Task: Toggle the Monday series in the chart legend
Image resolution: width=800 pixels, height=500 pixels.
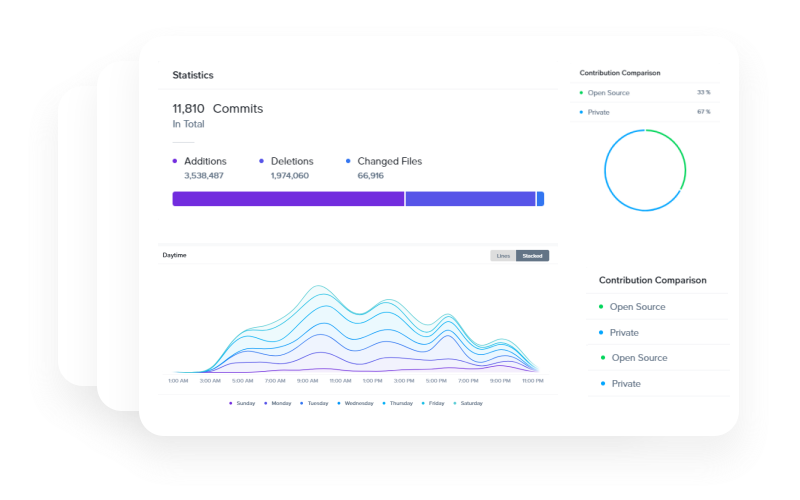Action: [x=279, y=403]
